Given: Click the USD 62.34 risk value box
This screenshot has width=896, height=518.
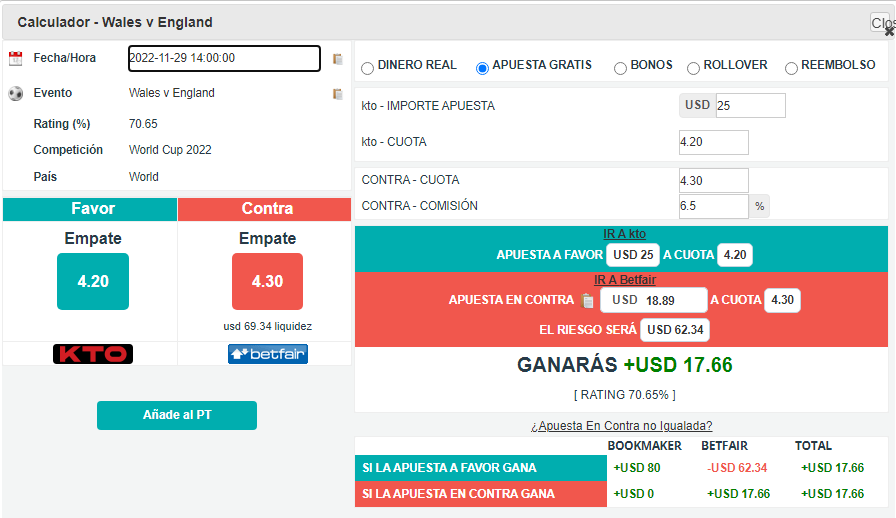Looking at the screenshot, I should click(675, 330).
